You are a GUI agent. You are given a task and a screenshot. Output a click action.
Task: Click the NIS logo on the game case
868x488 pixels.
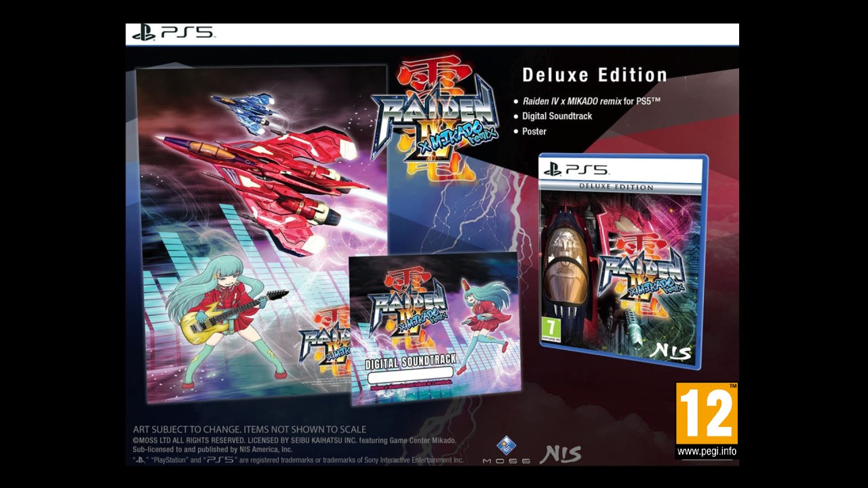670,352
